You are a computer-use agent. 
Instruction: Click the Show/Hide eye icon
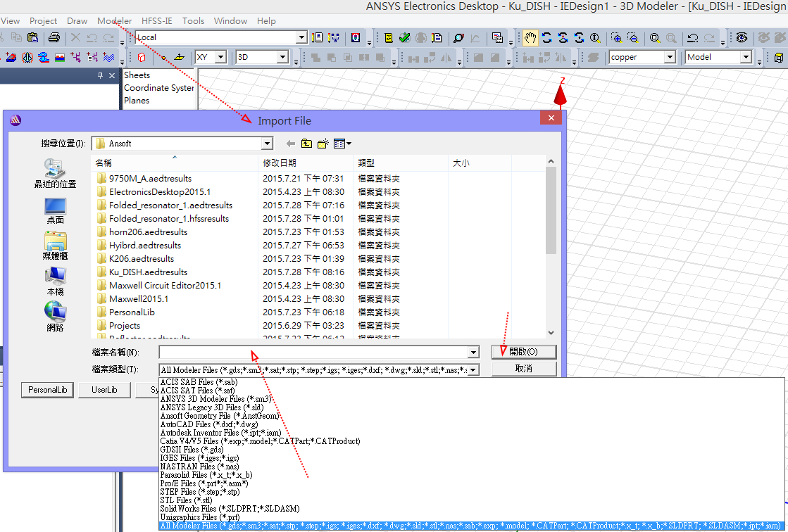click(742, 38)
